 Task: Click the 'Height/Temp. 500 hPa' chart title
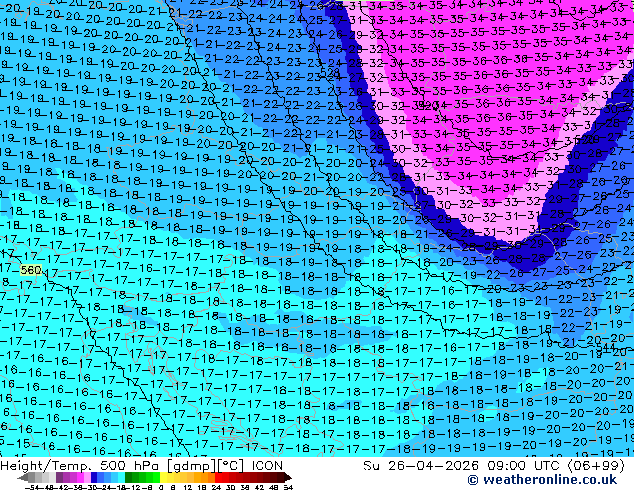point(81,466)
